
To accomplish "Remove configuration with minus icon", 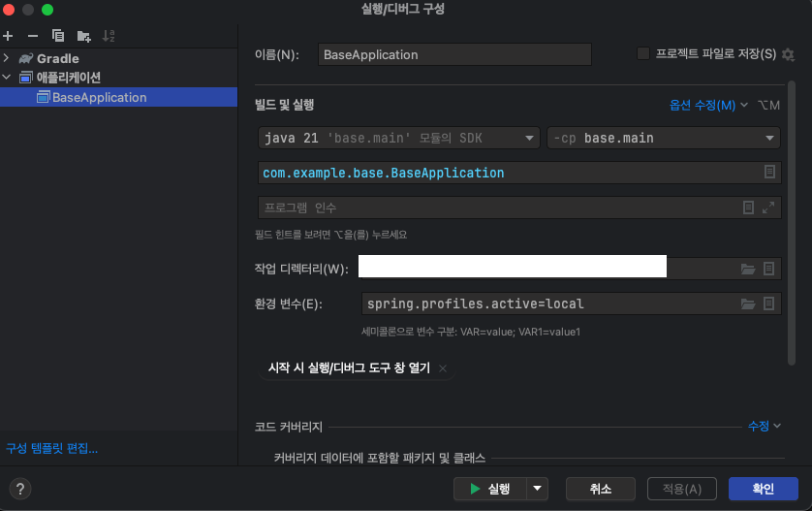I will (33, 36).
